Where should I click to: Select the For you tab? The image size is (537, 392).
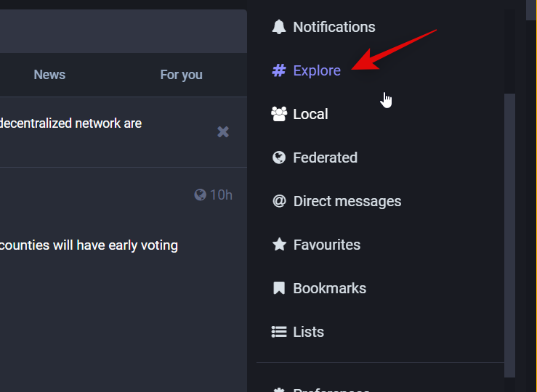(x=181, y=75)
